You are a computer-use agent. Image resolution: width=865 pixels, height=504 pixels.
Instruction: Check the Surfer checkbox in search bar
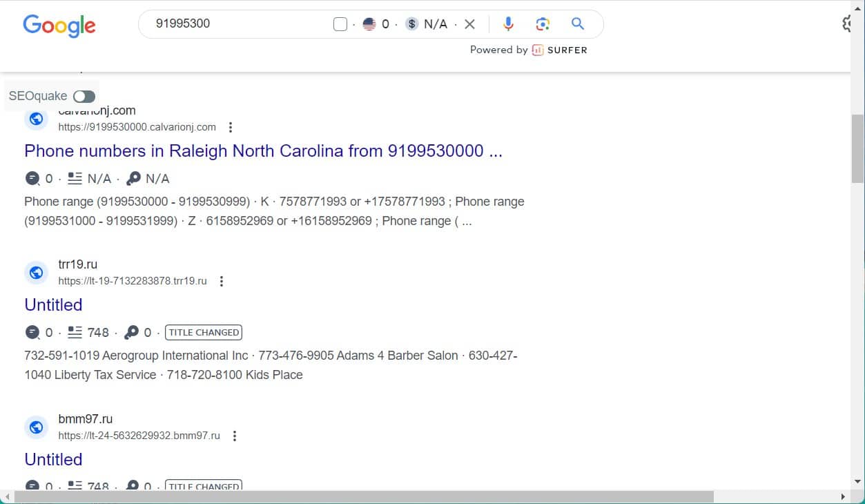340,24
